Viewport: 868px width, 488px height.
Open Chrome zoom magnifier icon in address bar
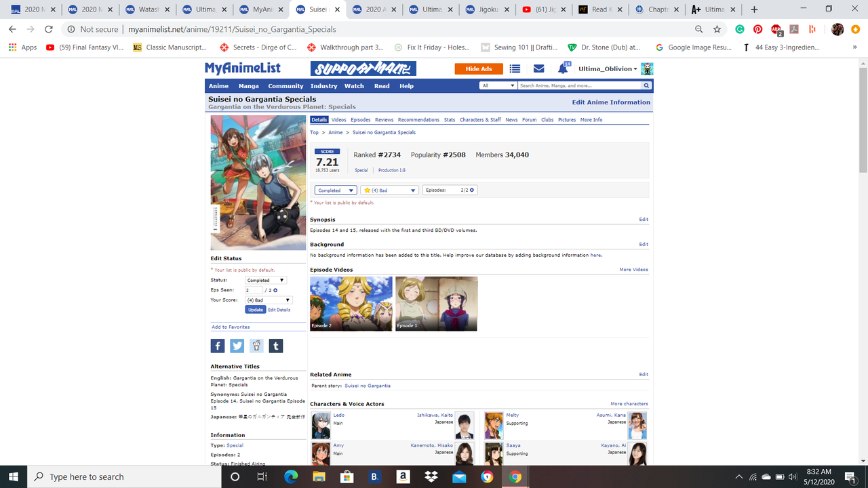coord(699,29)
